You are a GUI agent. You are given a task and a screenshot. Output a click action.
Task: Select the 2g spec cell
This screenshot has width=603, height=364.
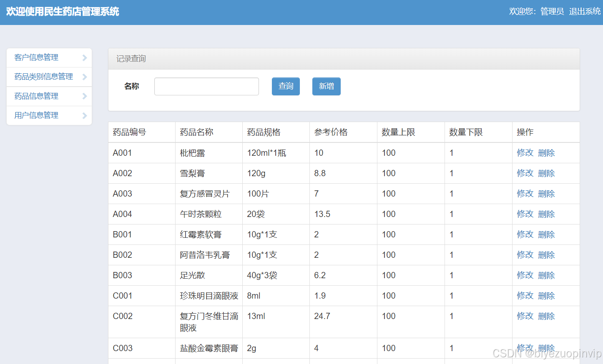coord(276,348)
